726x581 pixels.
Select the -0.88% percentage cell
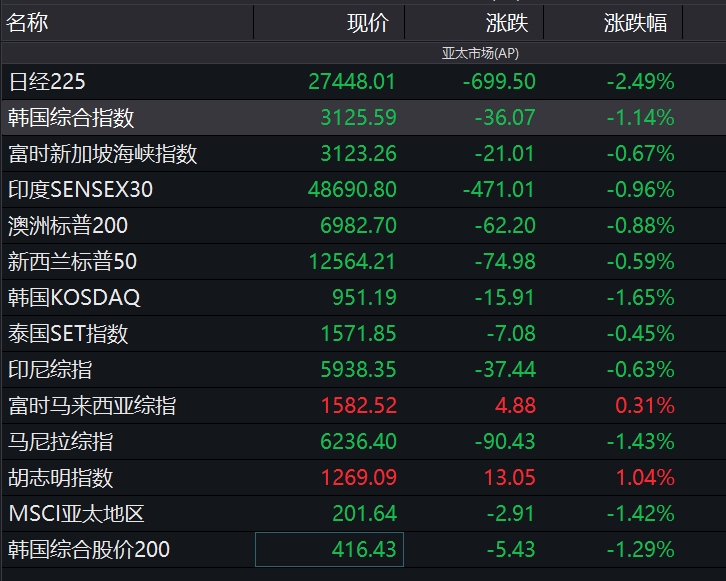(640, 226)
